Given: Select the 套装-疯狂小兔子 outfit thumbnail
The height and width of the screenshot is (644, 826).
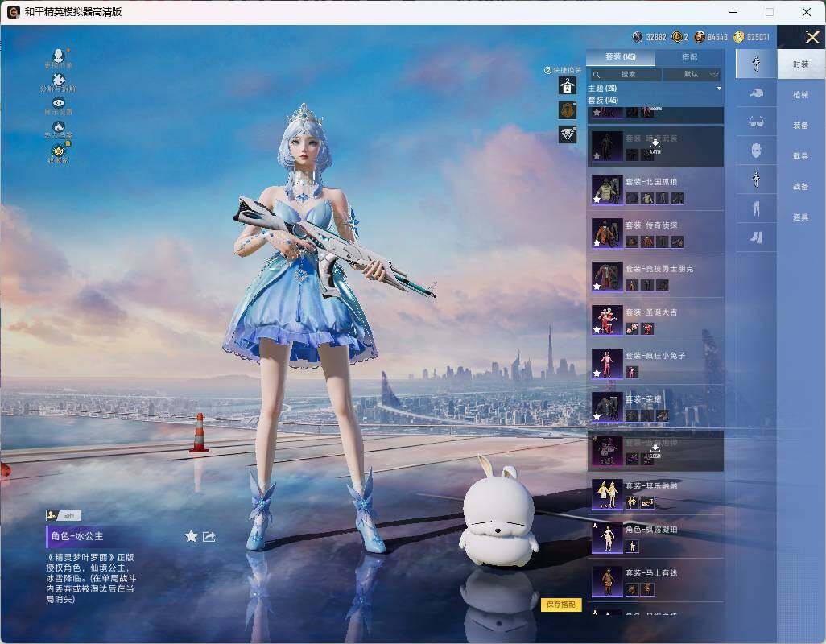Looking at the screenshot, I should [x=607, y=363].
